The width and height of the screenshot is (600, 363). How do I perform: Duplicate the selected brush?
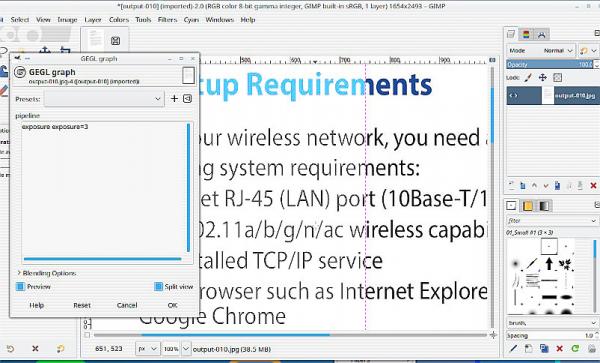(x=544, y=348)
